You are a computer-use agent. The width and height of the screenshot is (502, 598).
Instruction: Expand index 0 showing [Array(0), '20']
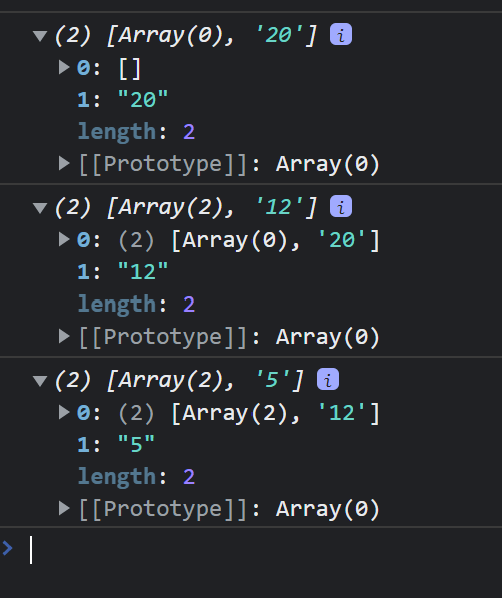click(x=64, y=240)
